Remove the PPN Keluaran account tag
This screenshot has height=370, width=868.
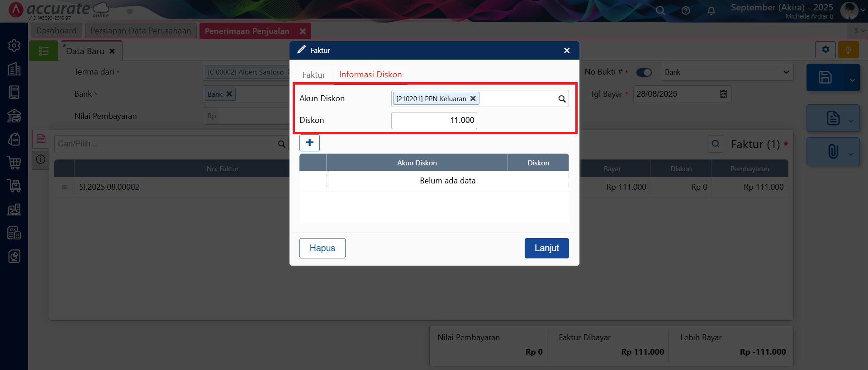pyautogui.click(x=473, y=98)
